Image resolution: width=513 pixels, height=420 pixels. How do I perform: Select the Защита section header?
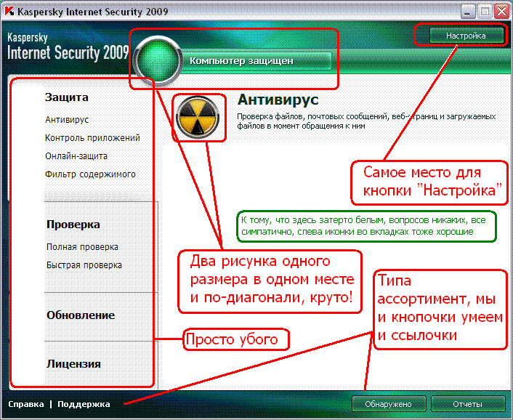66,97
